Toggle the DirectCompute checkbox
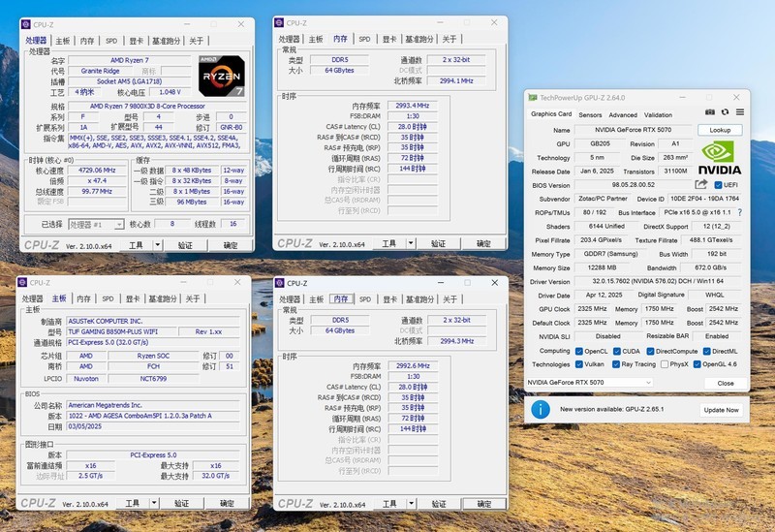This screenshot has width=775, height=532. tap(650, 351)
